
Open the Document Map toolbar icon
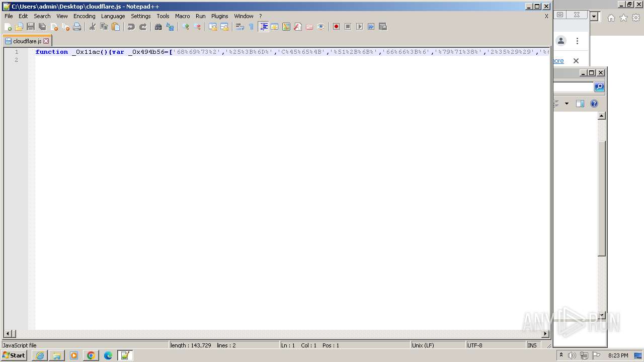pos(286,27)
